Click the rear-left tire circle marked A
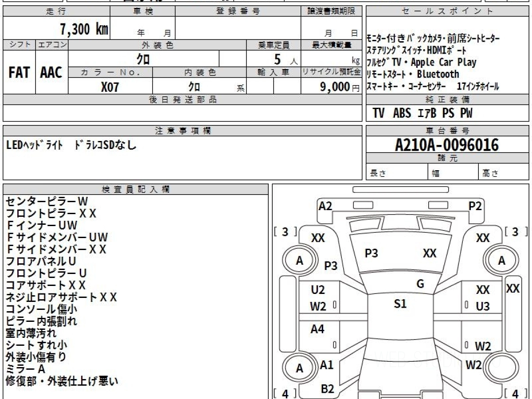The height and width of the screenshot is (399, 532). 300,368
